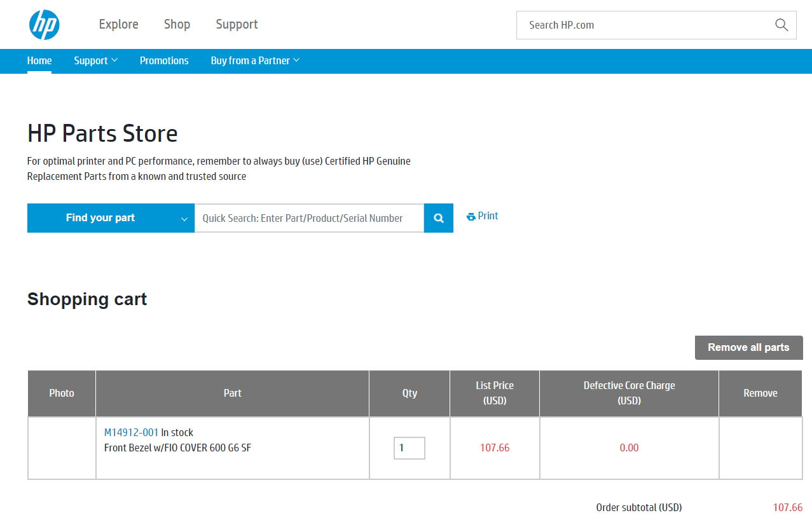Click the printer icon next to Print
Screen dimensions: 812x520
pyautogui.click(x=470, y=216)
